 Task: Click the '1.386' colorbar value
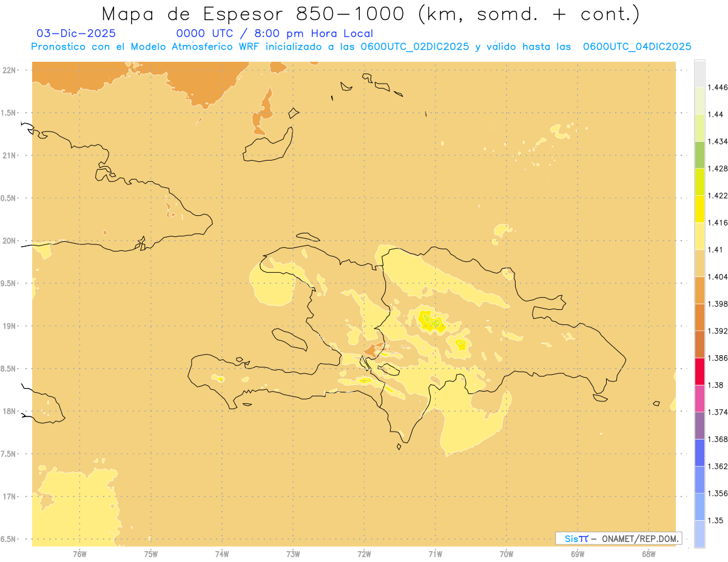[x=716, y=358]
